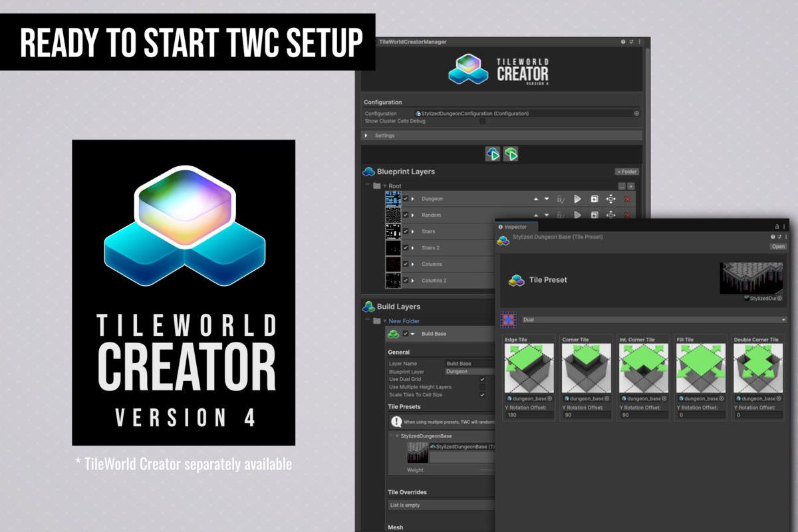
Task: Run the execute build layers button
Action: (x=511, y=154)
